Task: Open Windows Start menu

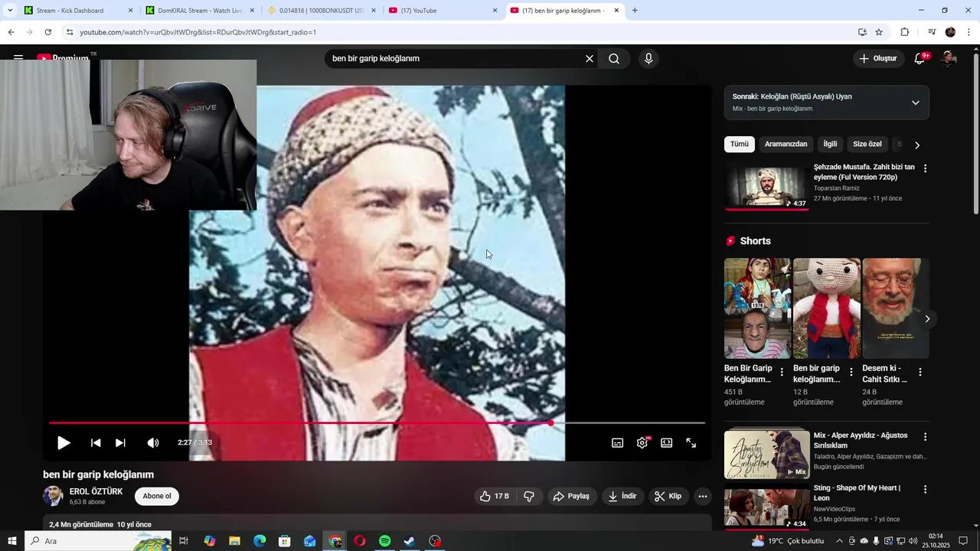Action: pyautogui.click(x=12, y=541)
